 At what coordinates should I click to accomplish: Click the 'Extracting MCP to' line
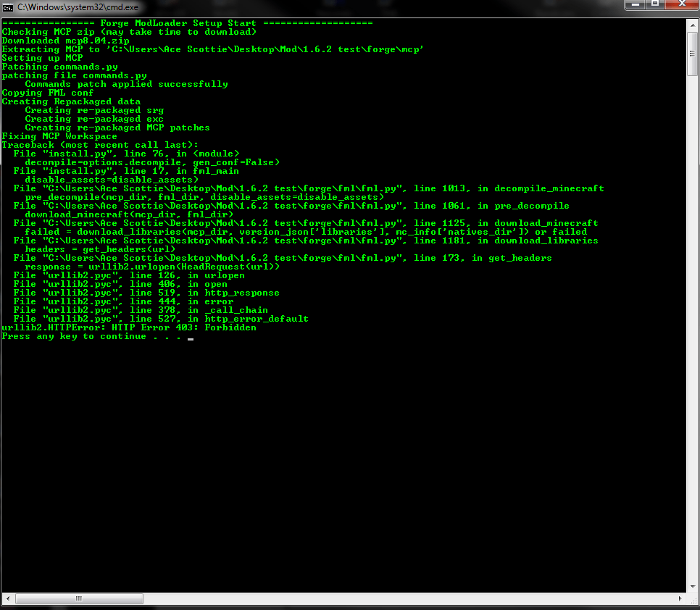coord(212,49)
